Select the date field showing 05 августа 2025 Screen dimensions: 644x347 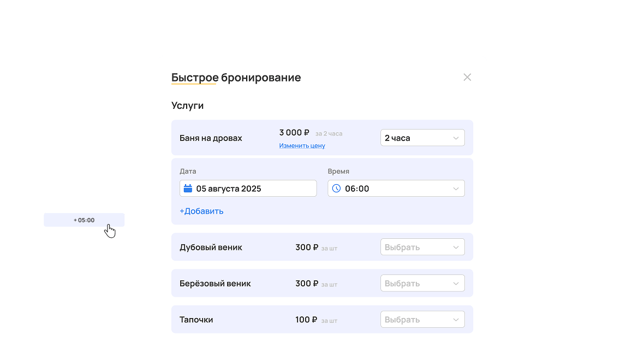(x=248, y=188)
